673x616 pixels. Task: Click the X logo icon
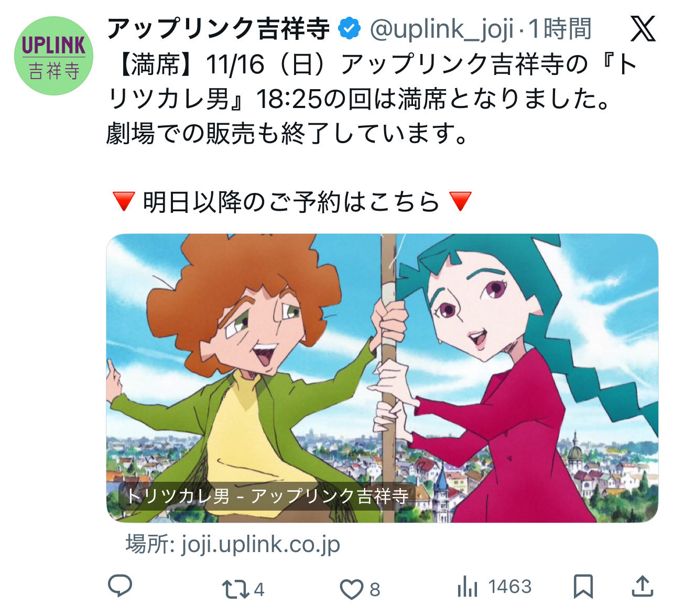[x=643, y=28]
